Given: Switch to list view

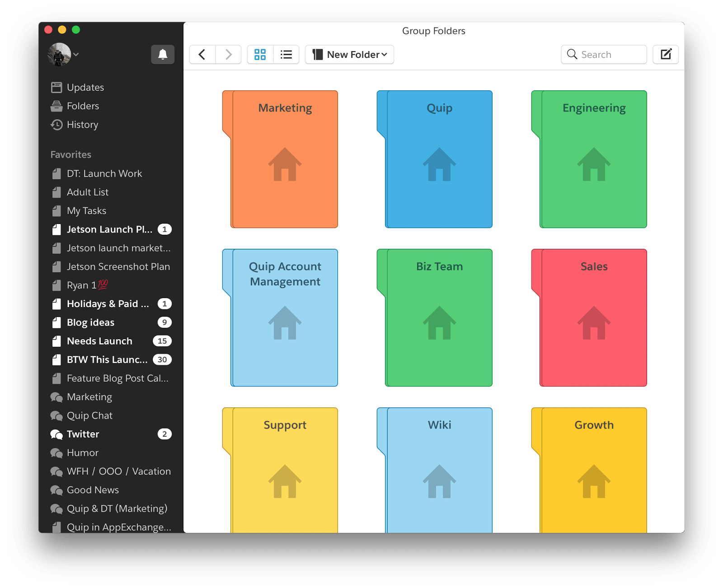Looking at the screenshot, I should pyautogui.click(x=286, y=55).
